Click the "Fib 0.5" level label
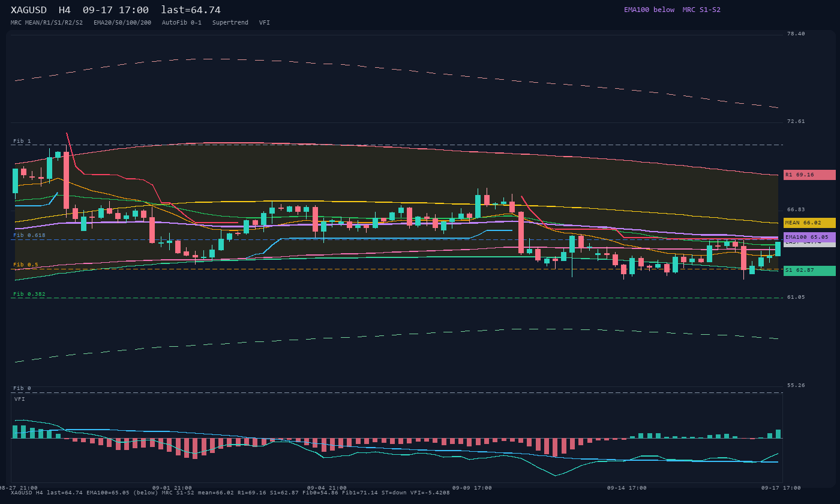Image resolution: width=840 pixels, height=504 pixels. [x=26, y=265]
